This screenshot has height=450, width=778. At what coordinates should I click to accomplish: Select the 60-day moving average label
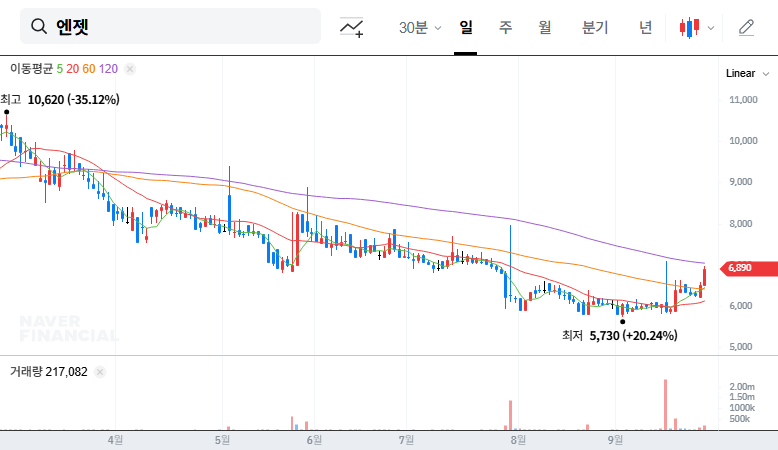tap(89, 69)
